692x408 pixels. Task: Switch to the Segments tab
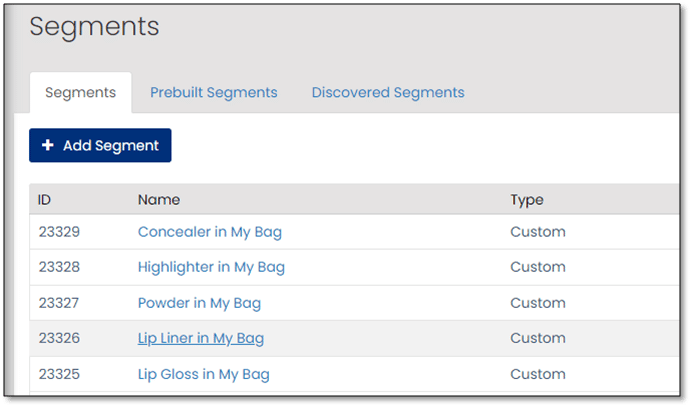click(80, 93)
